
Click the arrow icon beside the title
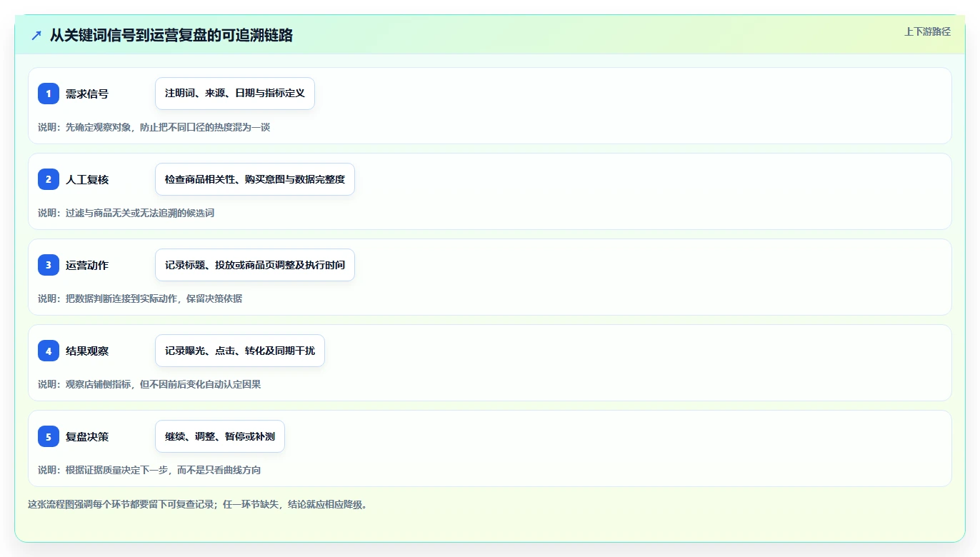click(36, 35)
